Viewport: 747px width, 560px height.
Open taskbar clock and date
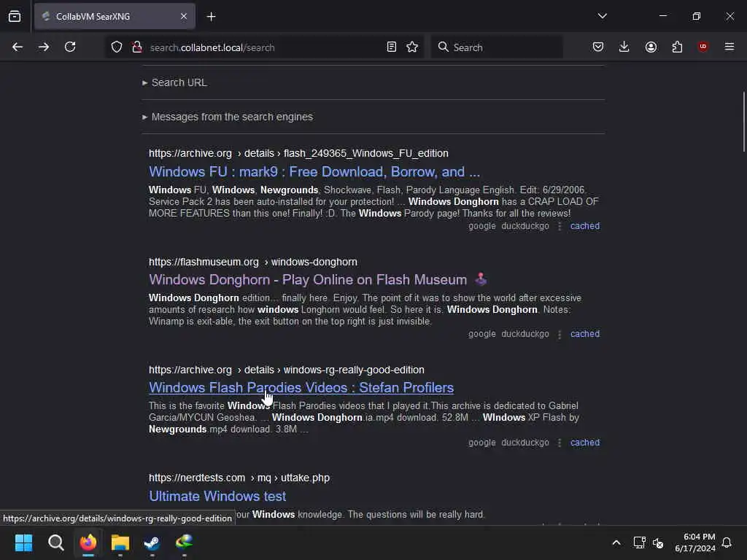[695, 542]
